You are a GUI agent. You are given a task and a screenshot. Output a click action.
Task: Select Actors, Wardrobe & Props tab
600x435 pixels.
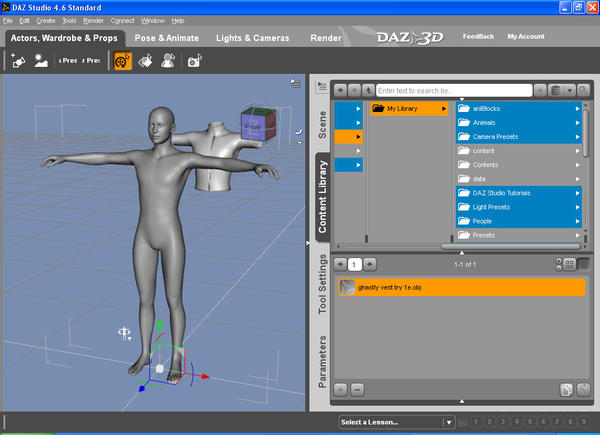pyautogui.click(x=64, y=38)
